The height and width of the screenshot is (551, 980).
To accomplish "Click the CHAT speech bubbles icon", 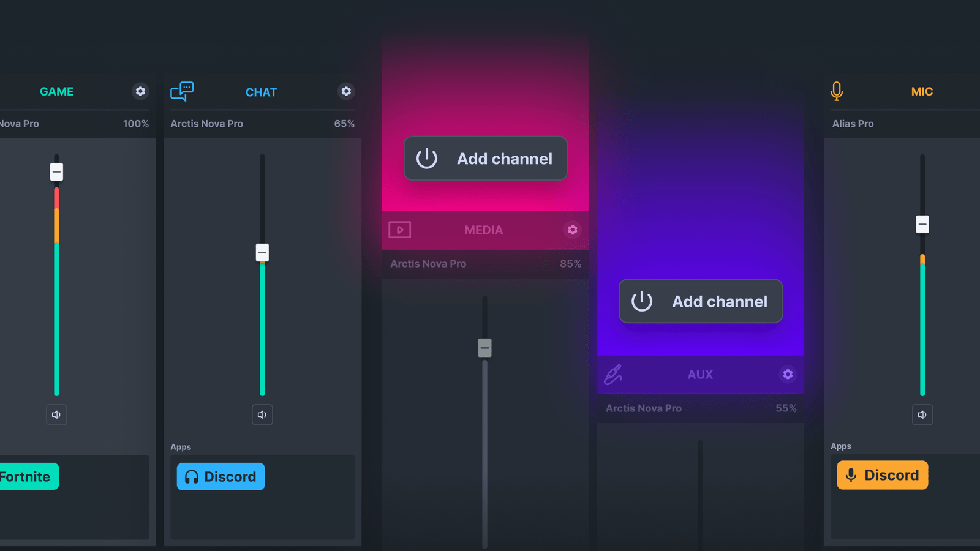I will click(x=182, y=91).
